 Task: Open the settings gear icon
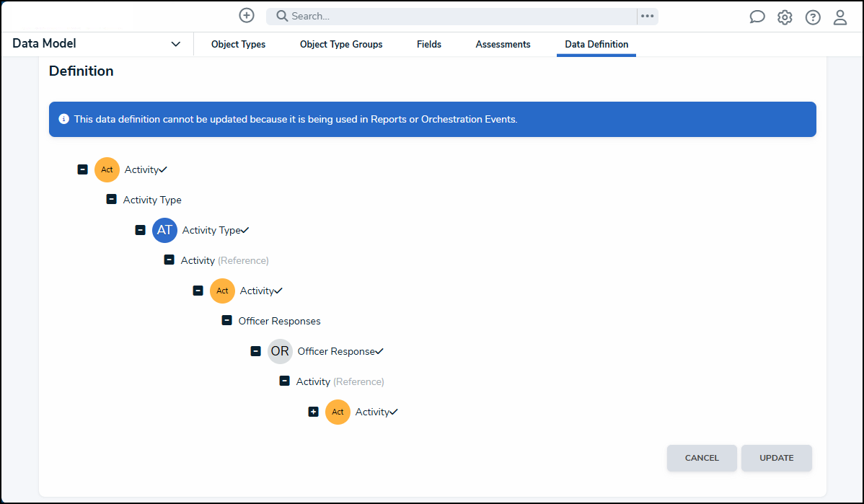[785, 17]
